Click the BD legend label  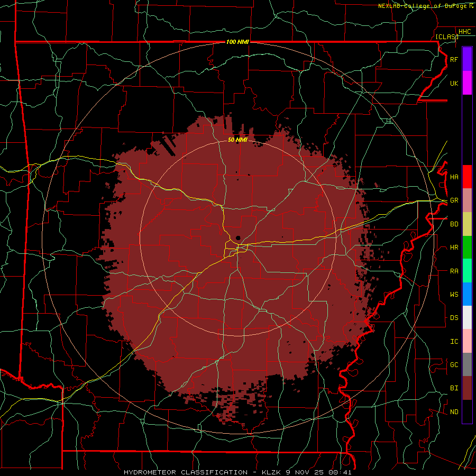pyautogui.click(x=454, y=224)
